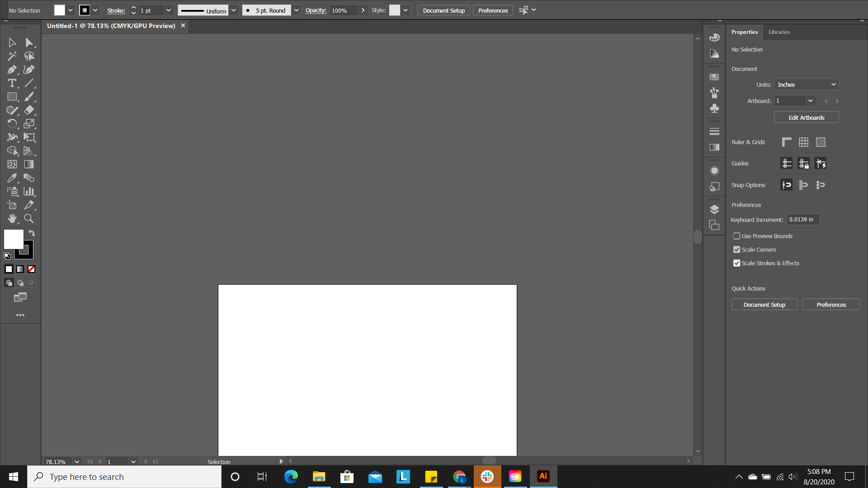Viewport: 868px width, 488px height.
Task: Disable Scale Strokes & Effects
Action: coord(737,263)
